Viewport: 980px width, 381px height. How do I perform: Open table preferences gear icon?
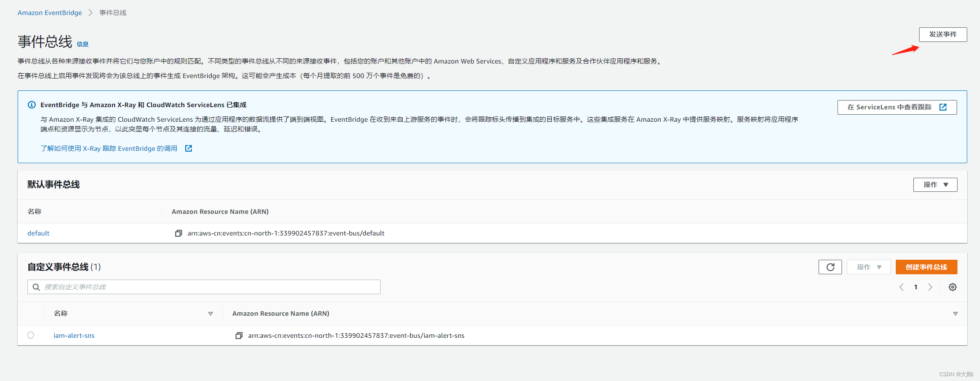953,287
